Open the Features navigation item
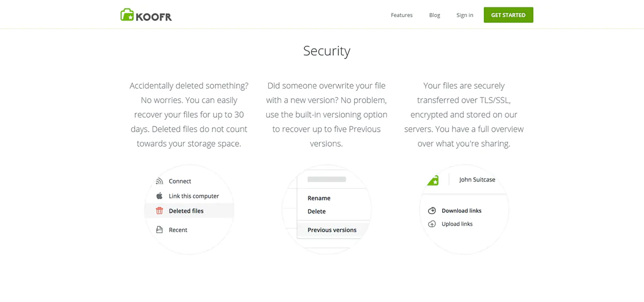Image resolution: width=644 pixels, height=302 pixels. coord(401,15)
